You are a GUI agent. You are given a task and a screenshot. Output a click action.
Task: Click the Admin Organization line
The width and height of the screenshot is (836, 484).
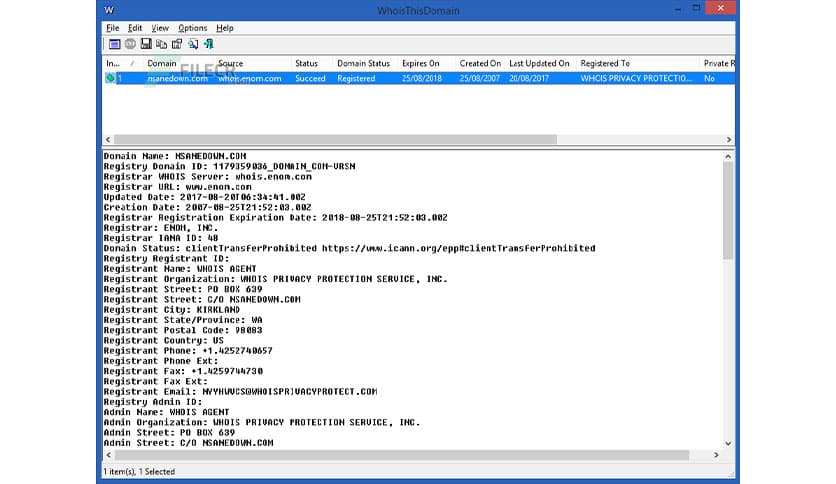pyautogui.click(x=262, y=422)
